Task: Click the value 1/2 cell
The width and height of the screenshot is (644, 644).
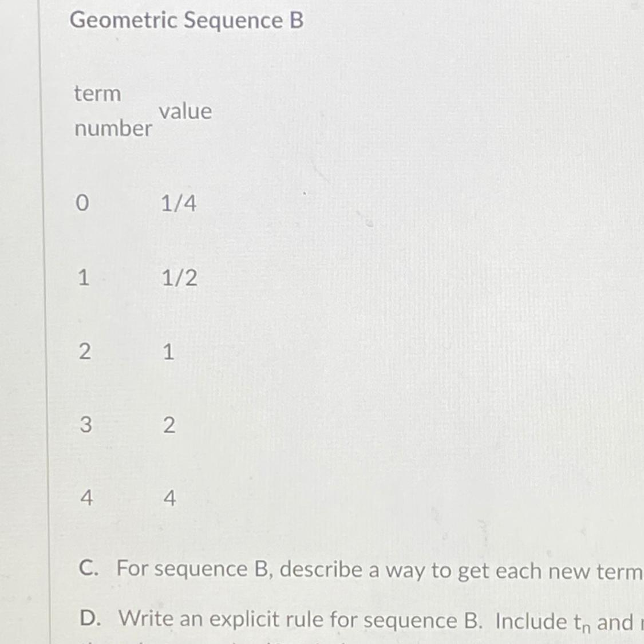Action: click(x=180, y=278)
